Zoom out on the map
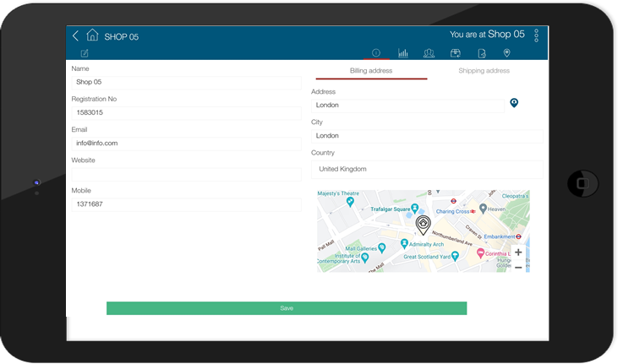The height and width of the screenshot is (364, 634). tap(518, 268)
